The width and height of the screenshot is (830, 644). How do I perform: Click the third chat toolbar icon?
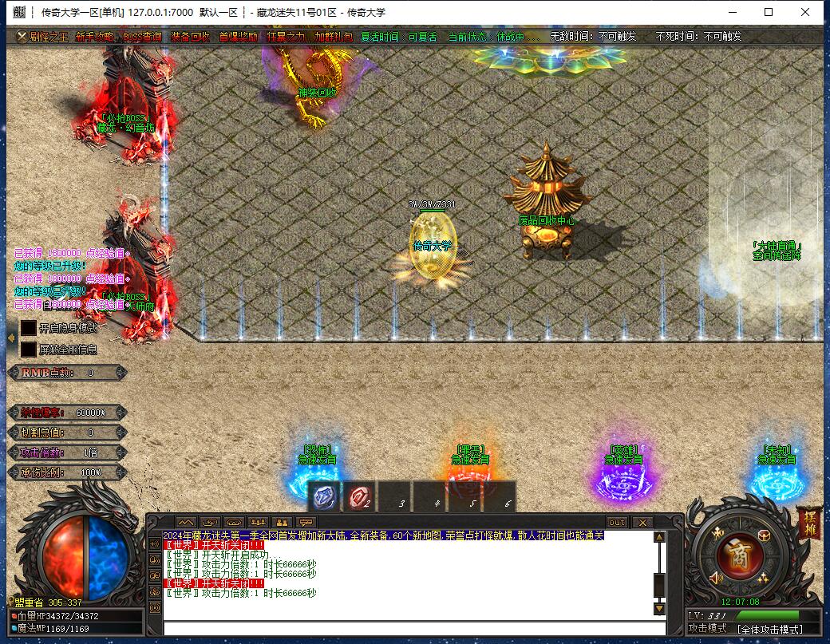click(234, 522)
